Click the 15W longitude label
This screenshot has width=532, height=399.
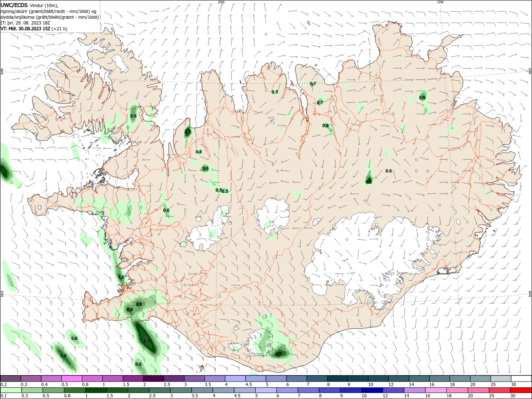click(440, 2)
